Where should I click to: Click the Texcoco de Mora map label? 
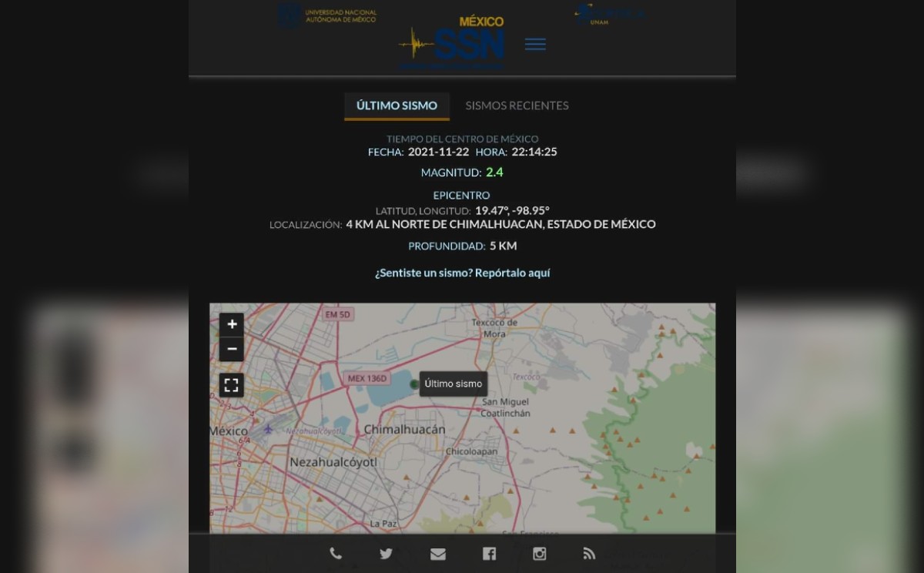pyautogui.click(x=494, y=328)
